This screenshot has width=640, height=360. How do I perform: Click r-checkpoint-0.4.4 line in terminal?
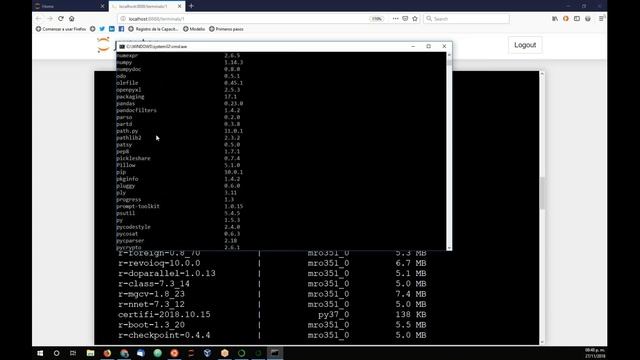click(272, 335)
